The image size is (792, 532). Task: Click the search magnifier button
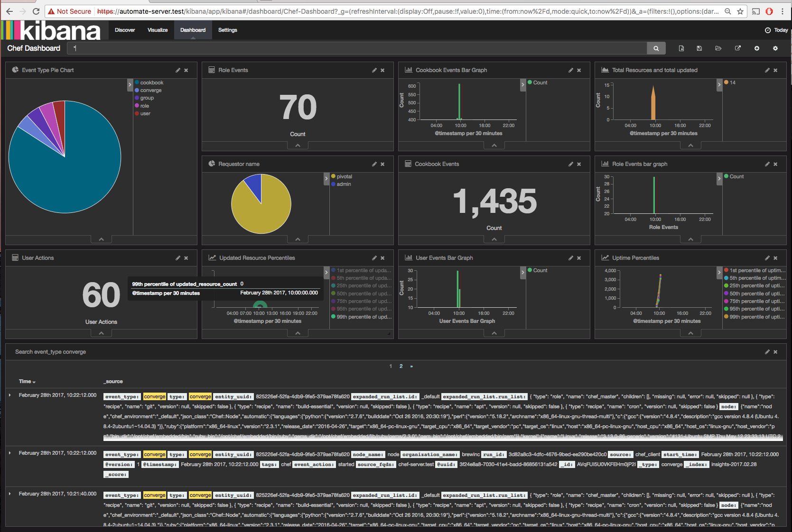click(656, 48)
